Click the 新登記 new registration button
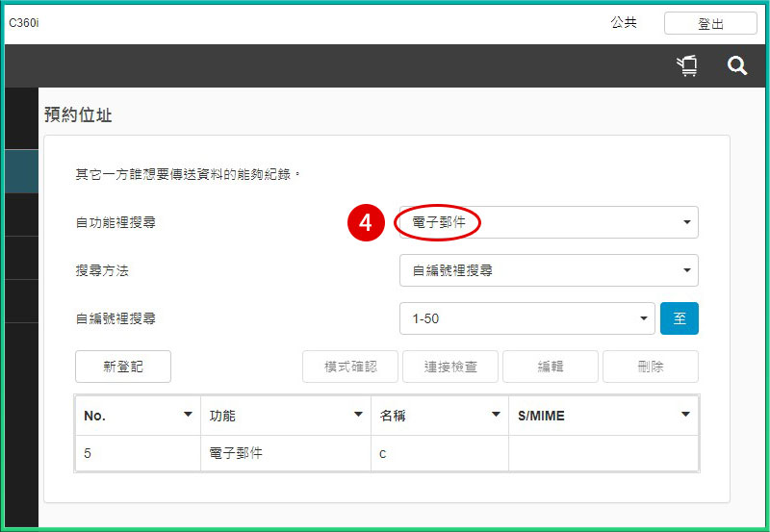The width and height of the screenshot is (770, 532). (123, 367)
